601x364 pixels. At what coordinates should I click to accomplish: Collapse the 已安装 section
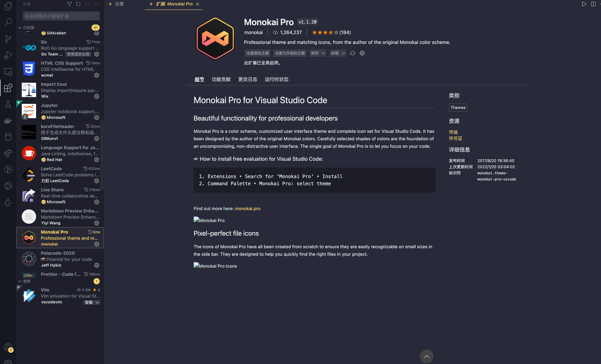click(x=20, y=28)
